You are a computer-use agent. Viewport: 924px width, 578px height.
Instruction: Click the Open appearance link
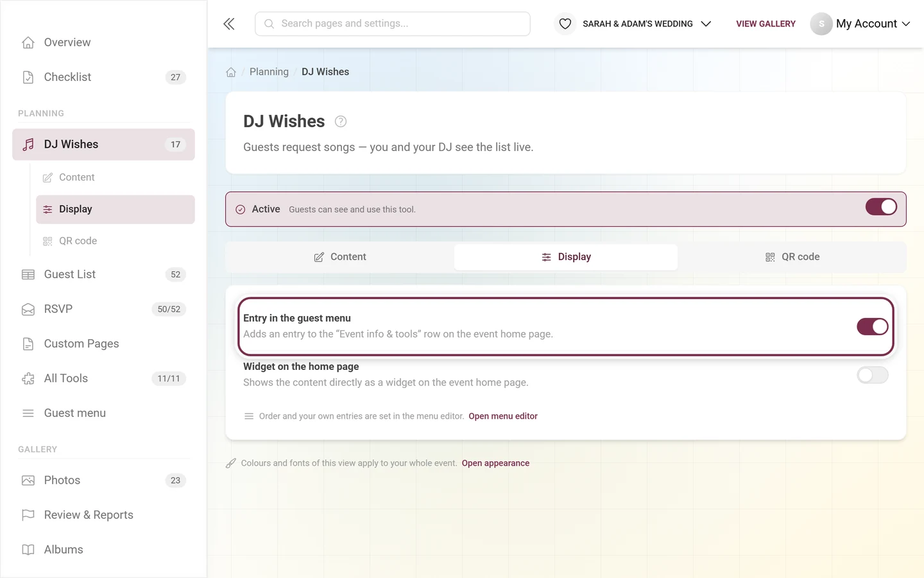point(495,463)
